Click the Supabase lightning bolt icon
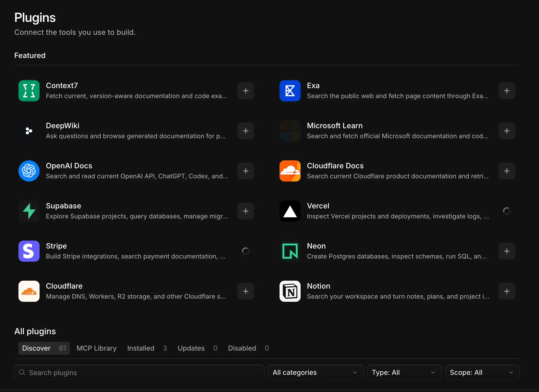The height and width of the screenshot is (392, 539). (29, 211)
